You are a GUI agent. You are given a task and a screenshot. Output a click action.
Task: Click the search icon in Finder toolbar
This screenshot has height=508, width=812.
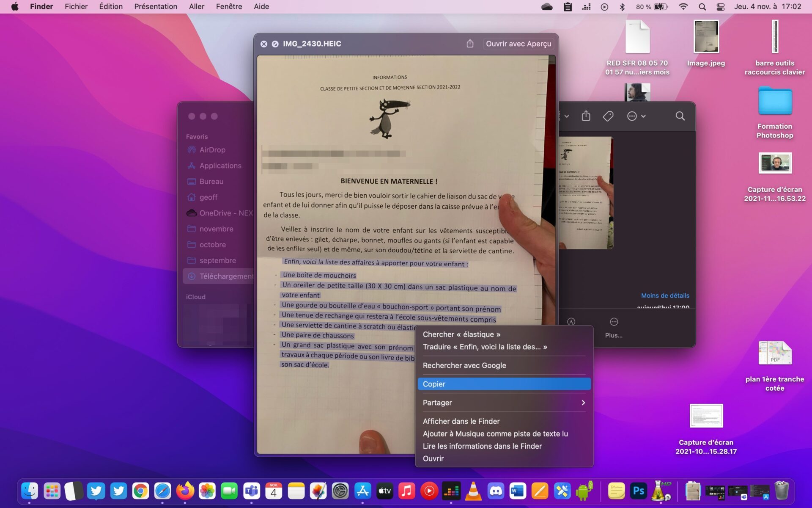[x=680, y=116]
